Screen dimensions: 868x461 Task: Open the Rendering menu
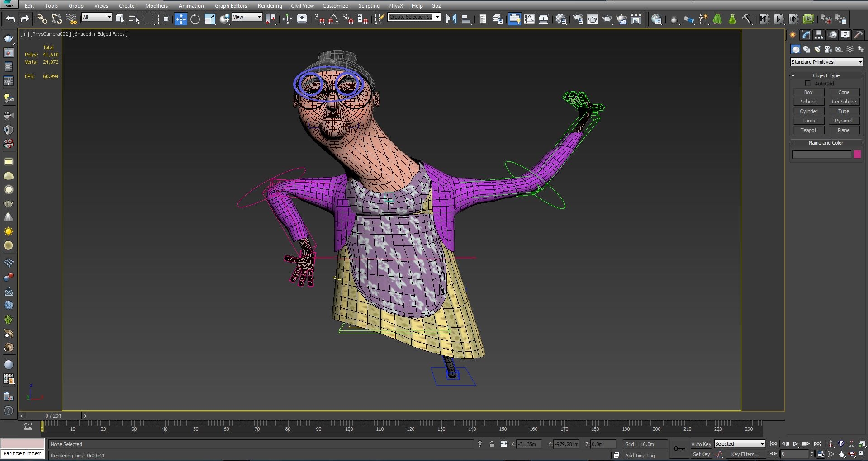coord(270,5)
